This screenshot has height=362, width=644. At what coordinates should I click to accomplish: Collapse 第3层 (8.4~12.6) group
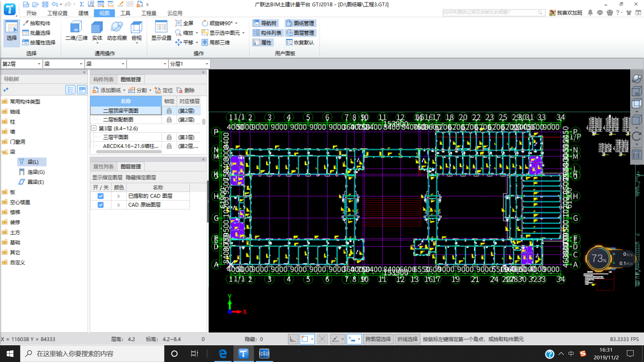coord(94,128)
